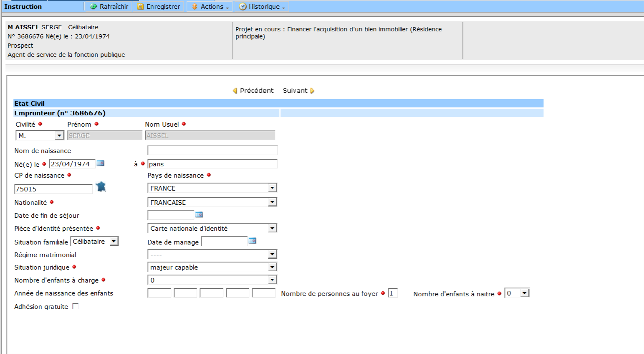This screenshot has height=354, width=644.
Task: Tick the Adhésion gratuite checkbox
Action: 76,306
